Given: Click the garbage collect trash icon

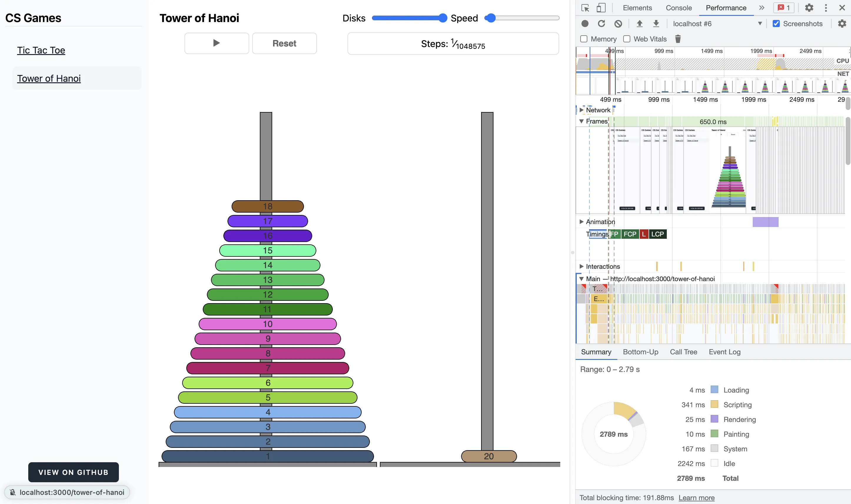Looking at the screenshot, I should point(678,39).
